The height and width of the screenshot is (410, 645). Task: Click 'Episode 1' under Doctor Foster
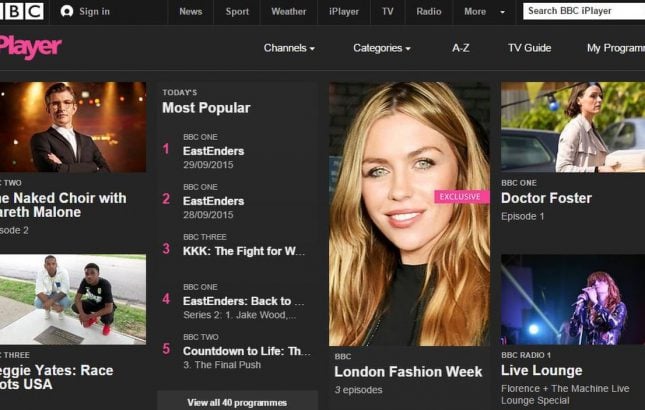(x=522, y=216)
